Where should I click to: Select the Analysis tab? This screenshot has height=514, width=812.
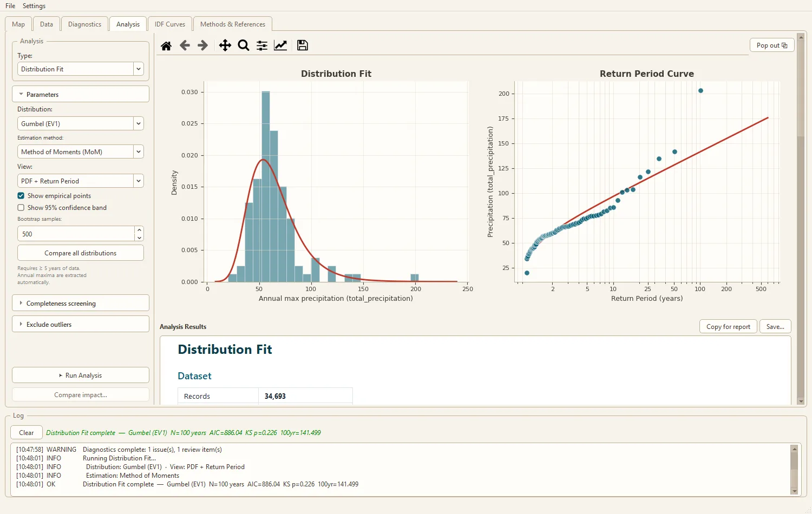[128, 24]
